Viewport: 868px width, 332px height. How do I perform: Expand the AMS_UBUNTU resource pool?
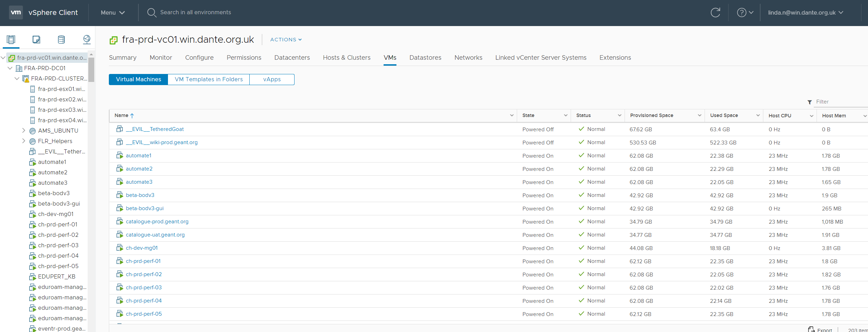(24, 131)
